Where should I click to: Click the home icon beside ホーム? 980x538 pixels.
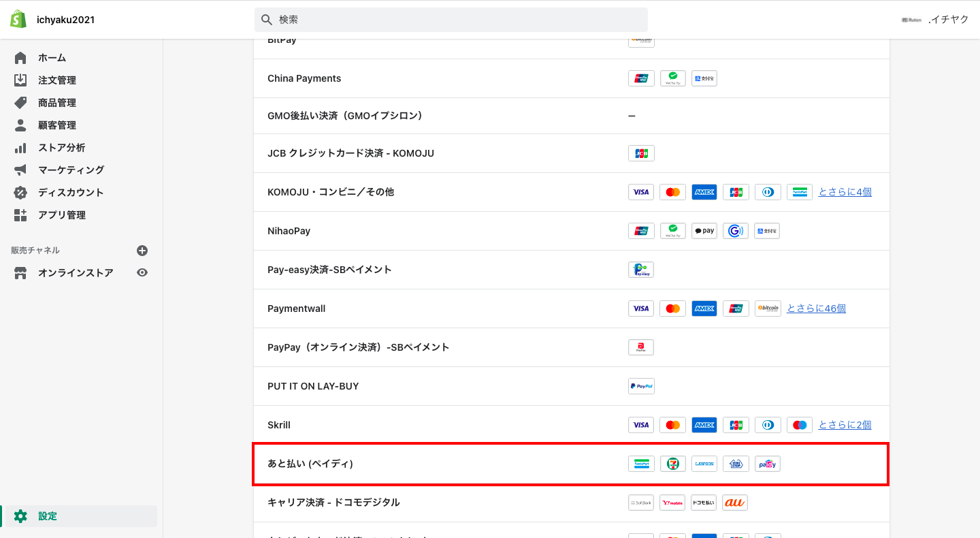click(20, 58)
